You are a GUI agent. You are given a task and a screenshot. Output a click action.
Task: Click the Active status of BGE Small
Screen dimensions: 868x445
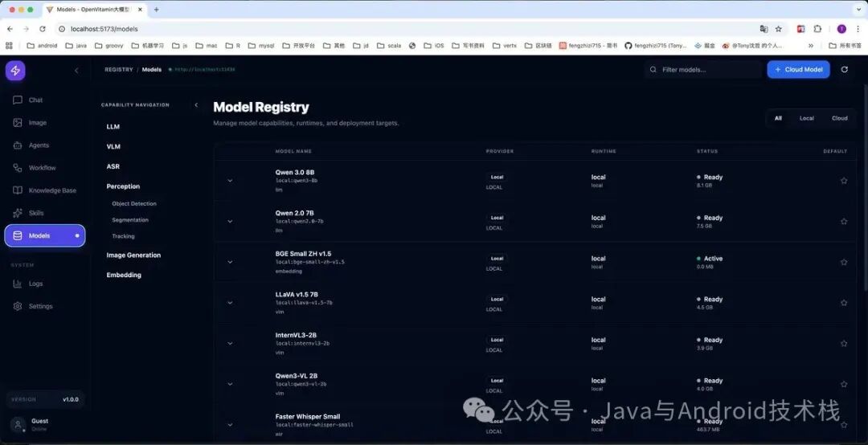(710, 259)
